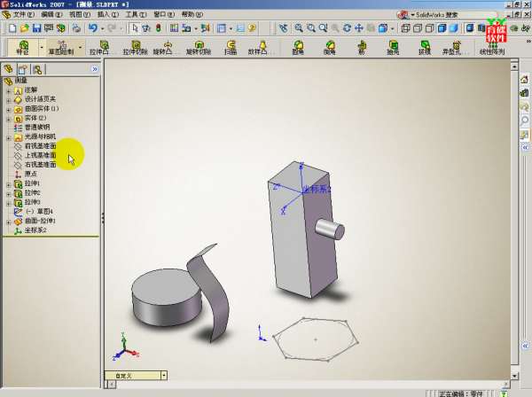Click the 异型孔 hole wizard tool

[x=454, y=47]
